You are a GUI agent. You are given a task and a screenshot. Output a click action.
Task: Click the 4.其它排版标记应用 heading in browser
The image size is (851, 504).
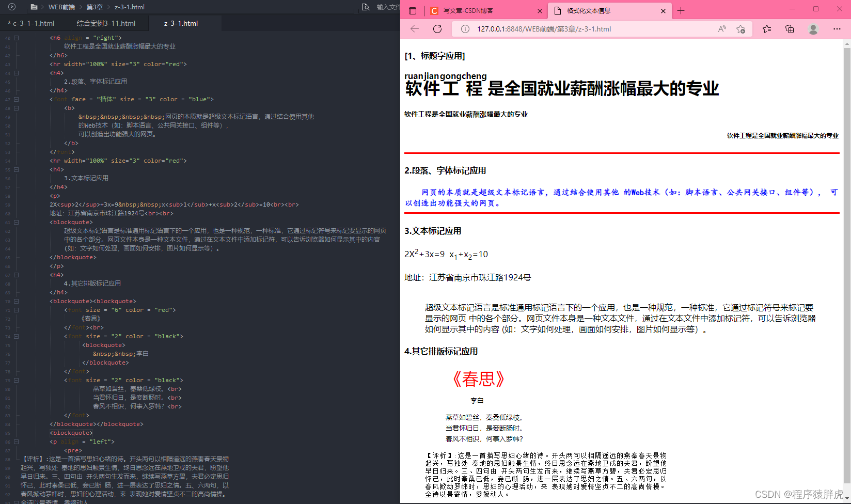441,351
